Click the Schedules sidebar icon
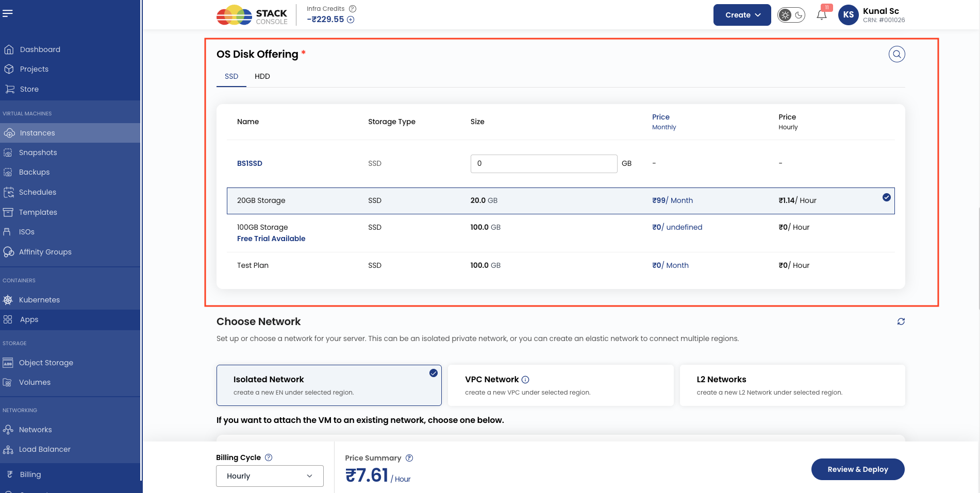Image resolution: width=980 pixels, height=493 pixels. click(x=8, y=192)
